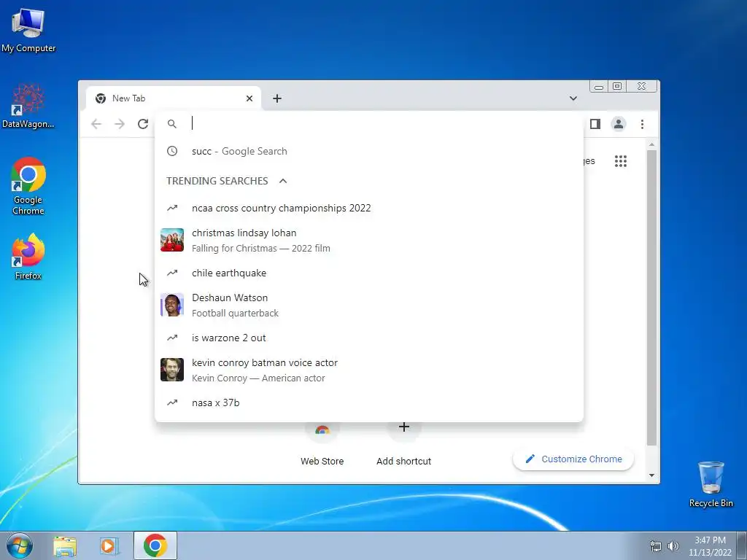
Task: Click the Kevin Conroy photo thumbnail
Action: pos(172,370)
